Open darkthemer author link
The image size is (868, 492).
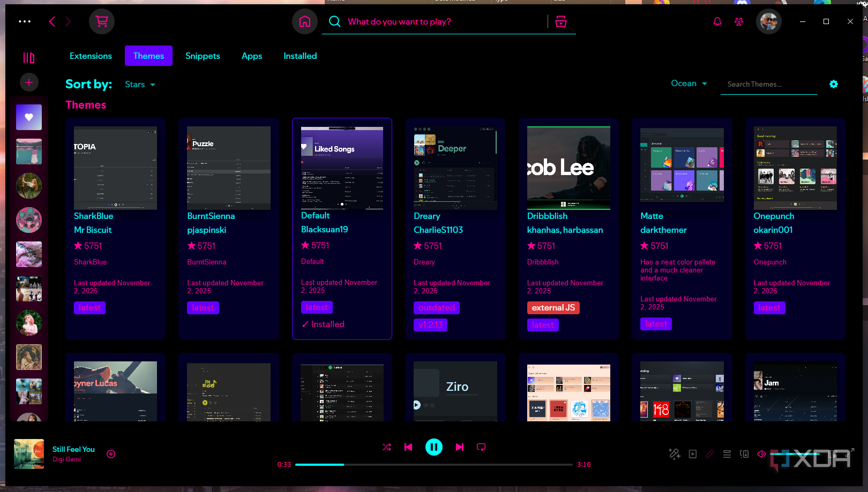(x=663, y=230)
